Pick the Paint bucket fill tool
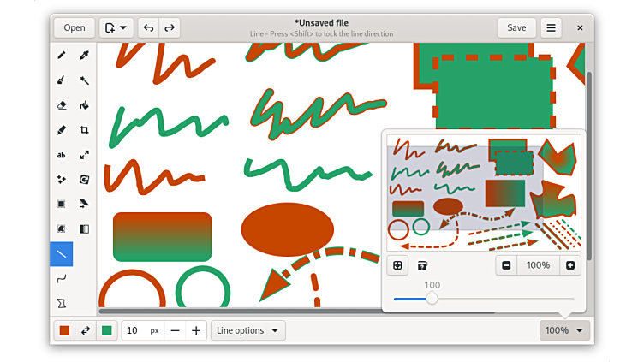The width and height of the screenshot is (644, 362). (85, 106)
